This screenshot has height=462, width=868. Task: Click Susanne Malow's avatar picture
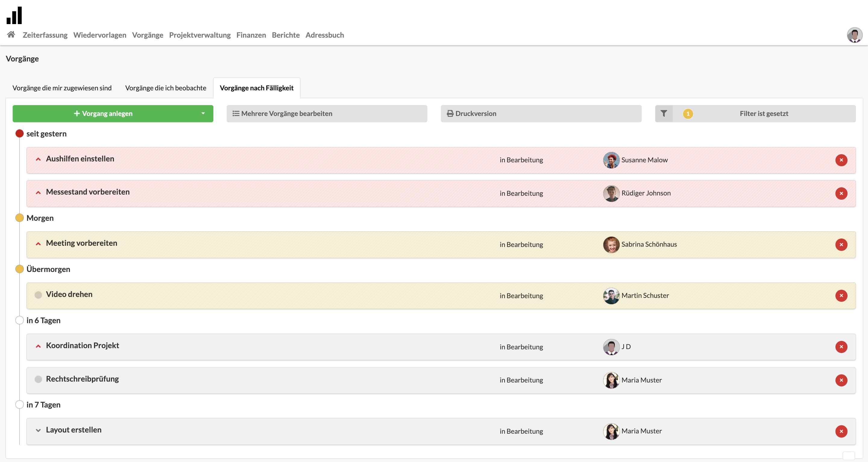611,160
